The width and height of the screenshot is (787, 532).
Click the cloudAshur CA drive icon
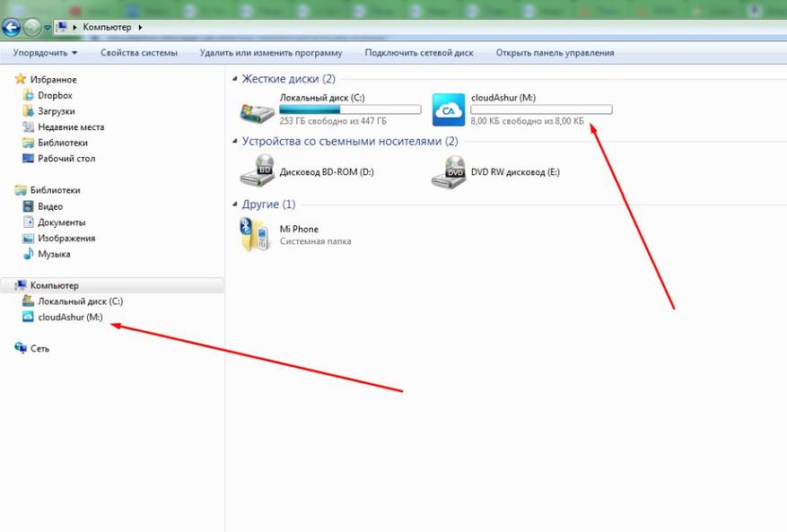pos(449,110)
